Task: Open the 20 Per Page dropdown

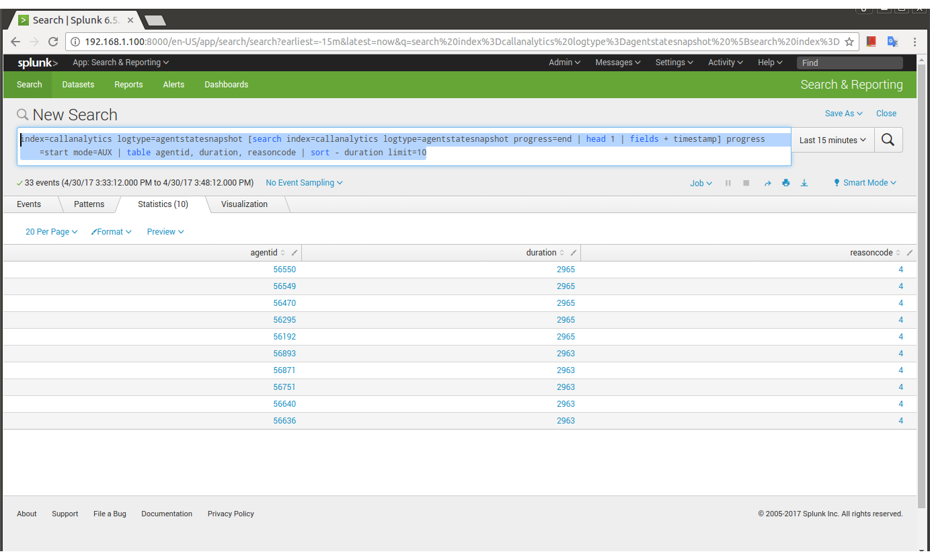Action: [x=51, y=232]
